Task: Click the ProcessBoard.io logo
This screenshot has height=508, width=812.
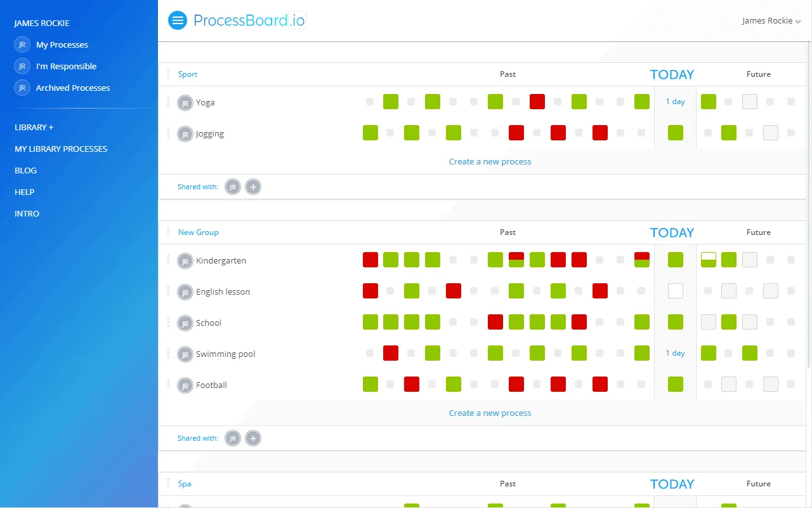Action: click(x=247, y=20)
